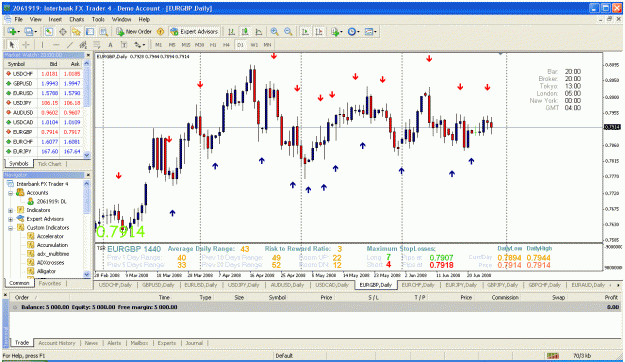Click the New Chart toolbar icon
The width and height of the screenshot is (625, 362).
(12, 31)
